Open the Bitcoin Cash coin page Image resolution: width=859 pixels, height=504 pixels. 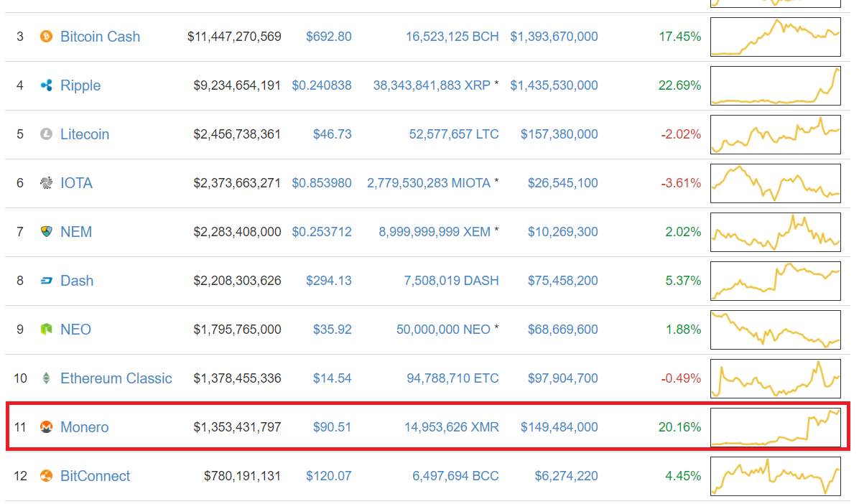click(101, 37)
